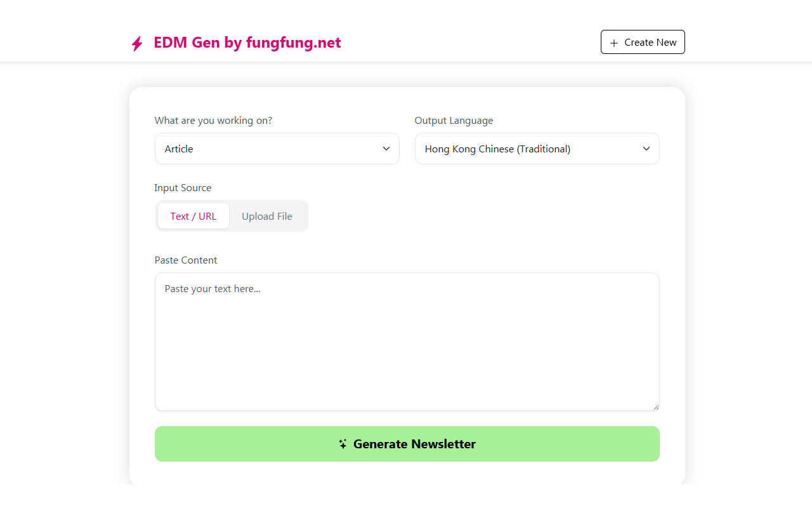This screenshot has height=508, width=812.
Task: Click the 'Input Source' label
Action: [x=183, y=188]
